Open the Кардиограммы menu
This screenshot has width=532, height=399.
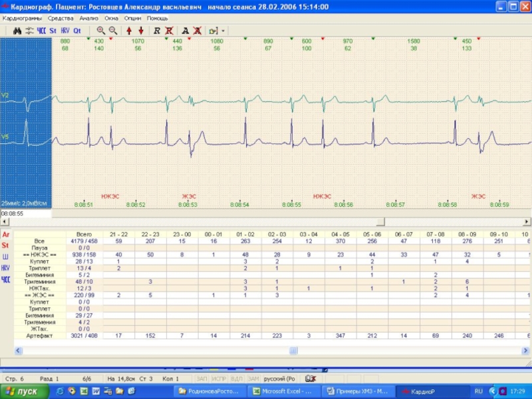point(22,19)
